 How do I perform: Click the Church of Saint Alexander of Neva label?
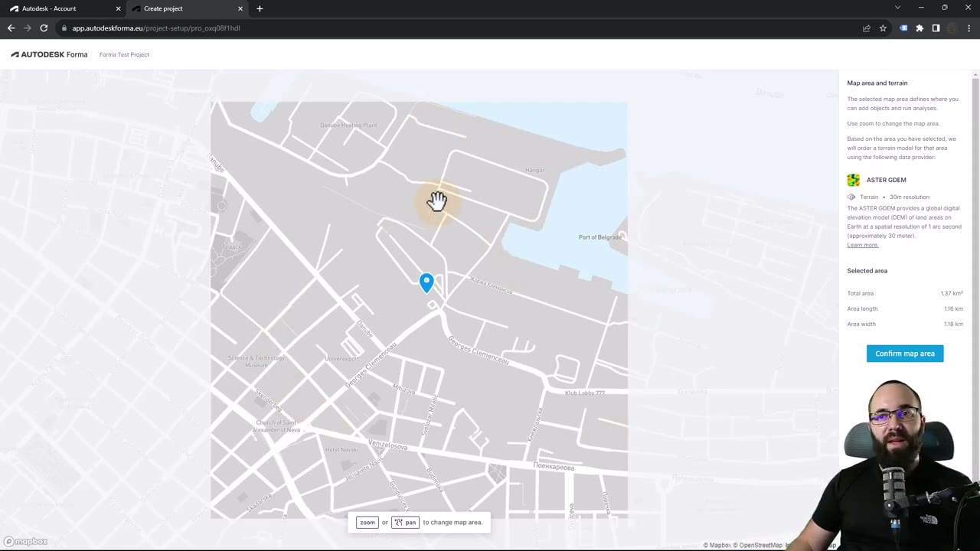tap(277, 426)
